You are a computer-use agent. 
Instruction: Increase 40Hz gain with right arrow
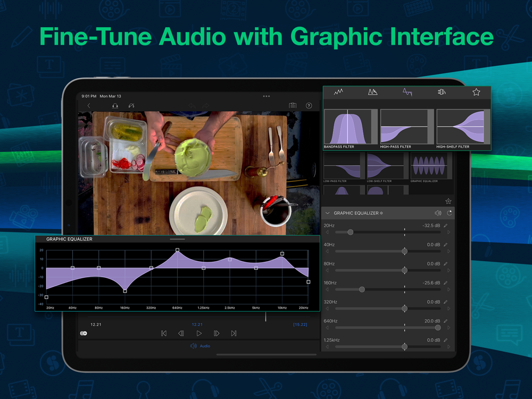448,252
